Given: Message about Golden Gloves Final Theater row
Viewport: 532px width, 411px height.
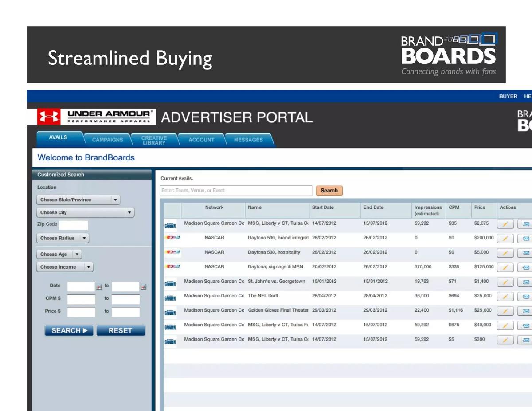Looking at the screenshot, I should (525, 311).
